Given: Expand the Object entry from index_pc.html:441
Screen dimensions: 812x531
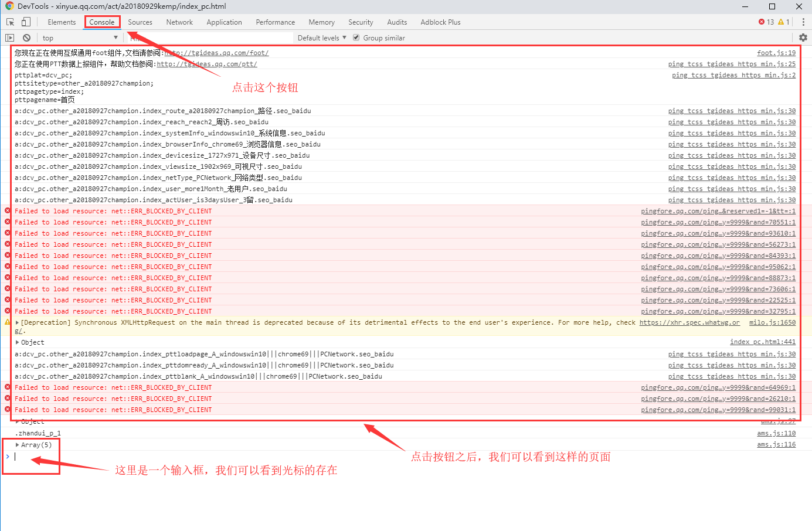Looking at the screenshot, I should [x=18, y=342].
